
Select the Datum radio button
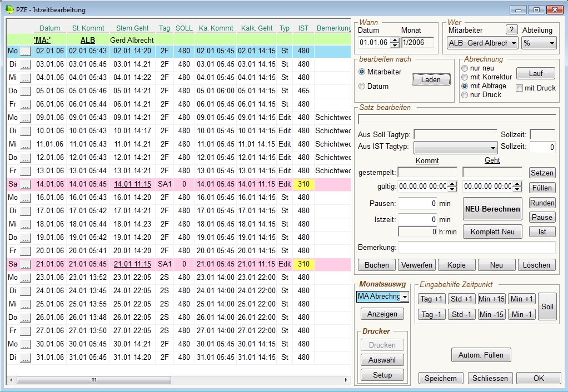362,87
